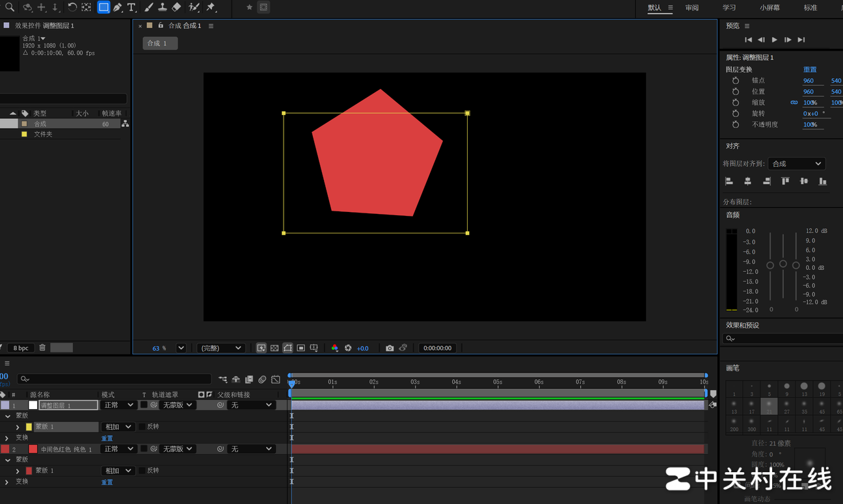Expand the 变换 group under 调整图层 1
The width and height of the screenshot is (843, 504).
pyautogui.click(x=7, y=438)
